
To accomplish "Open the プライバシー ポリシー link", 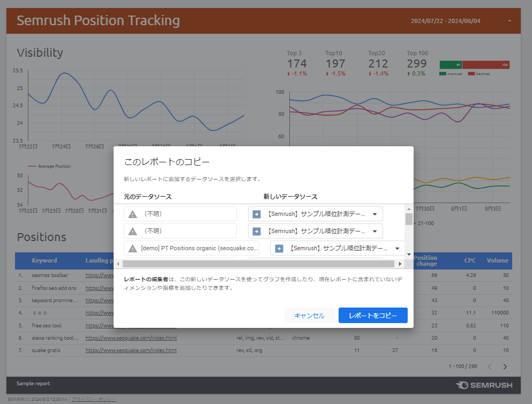I will tap(93, 399).
